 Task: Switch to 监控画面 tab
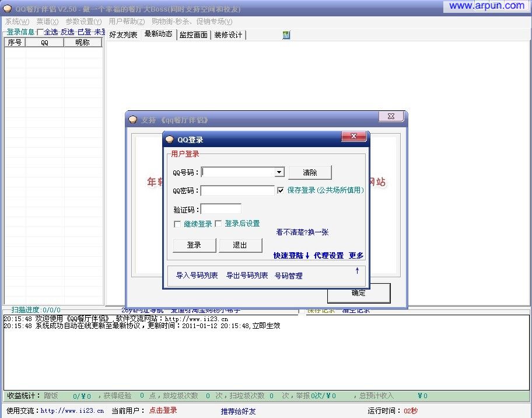[194, 34]
